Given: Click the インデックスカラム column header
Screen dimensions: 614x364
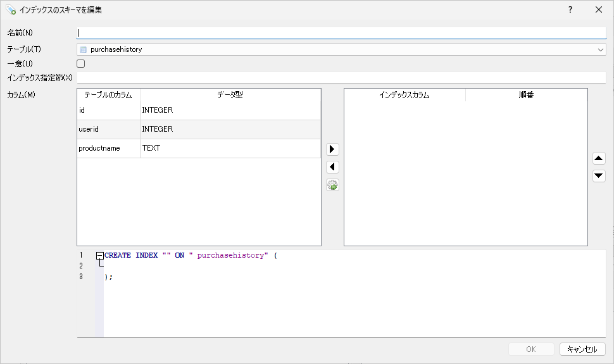Looking at the screenshot, I should point(404,95).
